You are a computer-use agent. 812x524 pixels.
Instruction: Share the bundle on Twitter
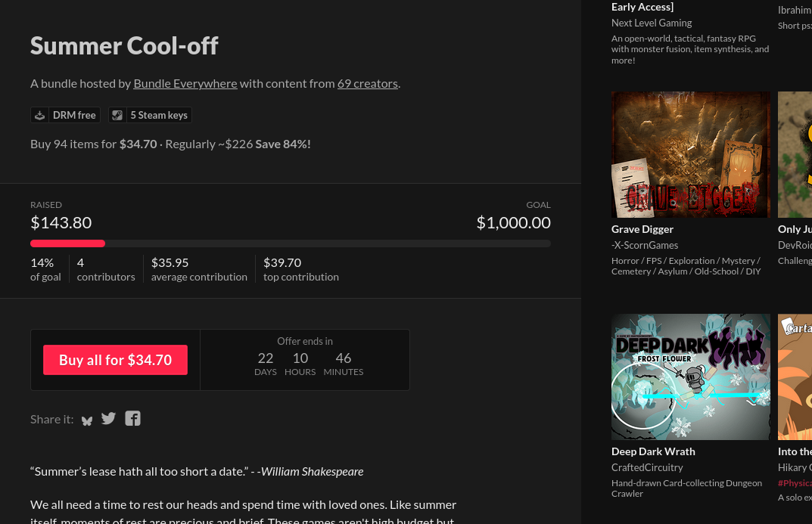click(x=109, y=418)
